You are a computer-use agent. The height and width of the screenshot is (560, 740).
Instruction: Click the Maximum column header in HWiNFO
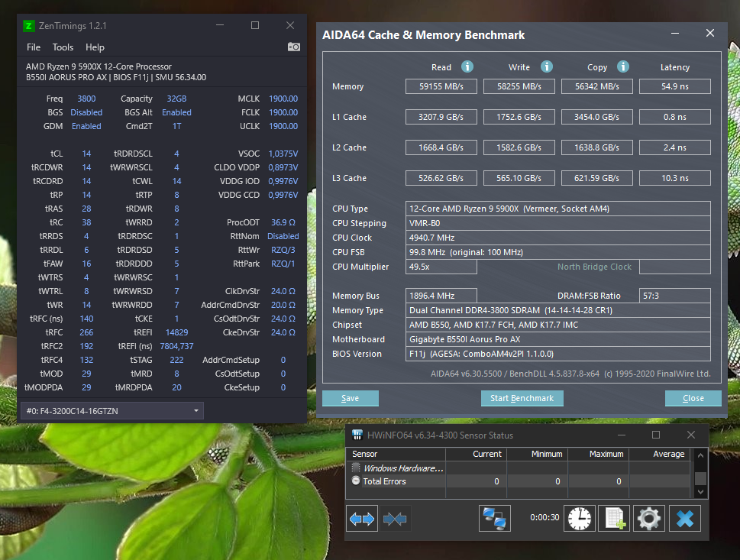click(598, 454)
